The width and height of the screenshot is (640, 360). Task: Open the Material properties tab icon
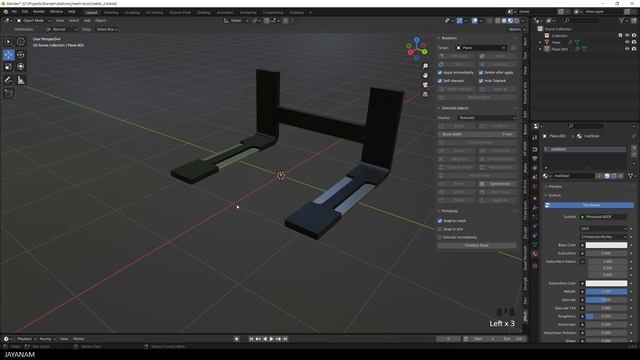pos(535,254)
